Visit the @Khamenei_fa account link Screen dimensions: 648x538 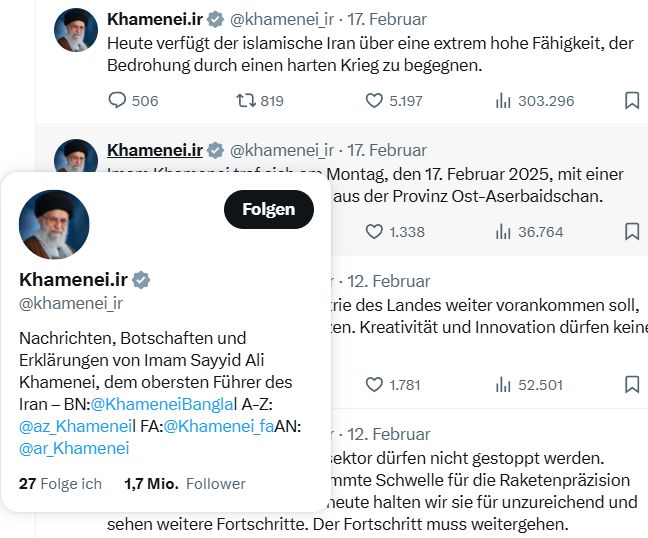219,426
